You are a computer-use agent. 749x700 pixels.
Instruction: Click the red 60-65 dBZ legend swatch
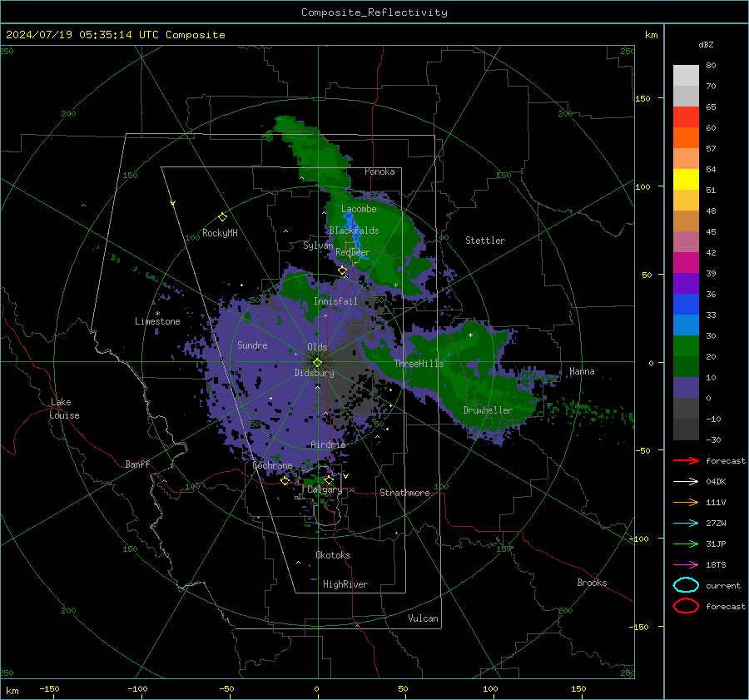[686, 117]
